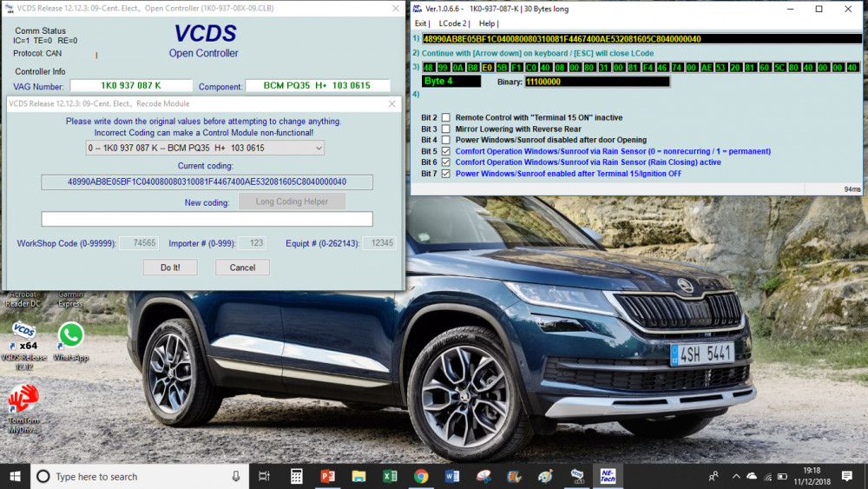Screen dimensions: 868x489
Task: Click the long coding string field in LCode
Action: pyautogui.click(x=641, y=39)
